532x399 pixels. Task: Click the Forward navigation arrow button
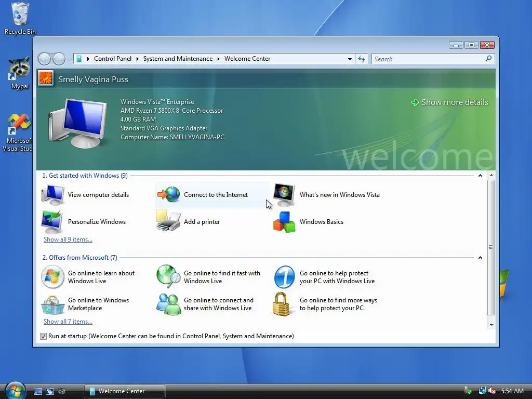point(59,59)
